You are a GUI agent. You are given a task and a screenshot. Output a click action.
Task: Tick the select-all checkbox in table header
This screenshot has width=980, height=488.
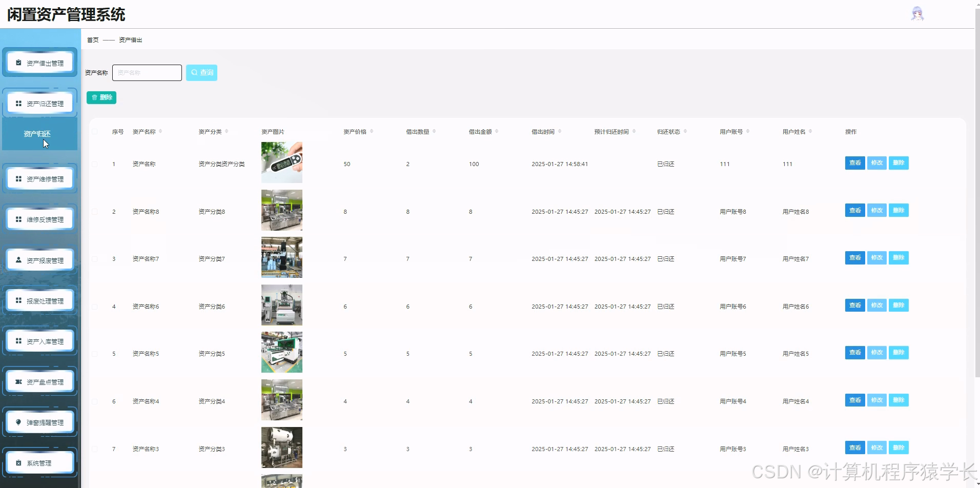click(95, 132)
